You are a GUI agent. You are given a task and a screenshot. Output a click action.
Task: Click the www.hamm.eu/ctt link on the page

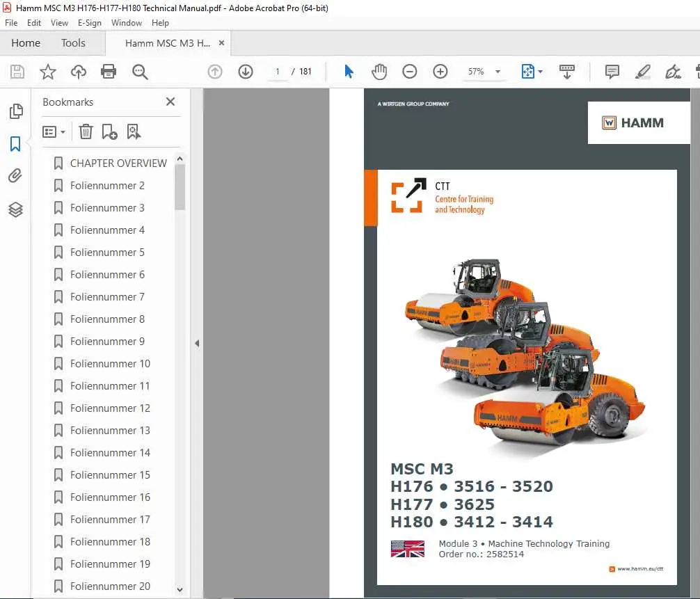[640, 568]
